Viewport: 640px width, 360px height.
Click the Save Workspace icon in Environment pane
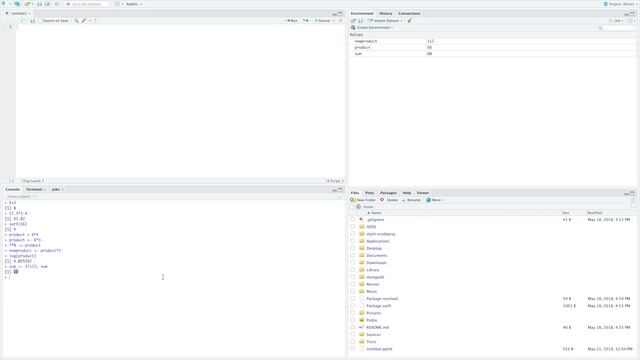360,20
